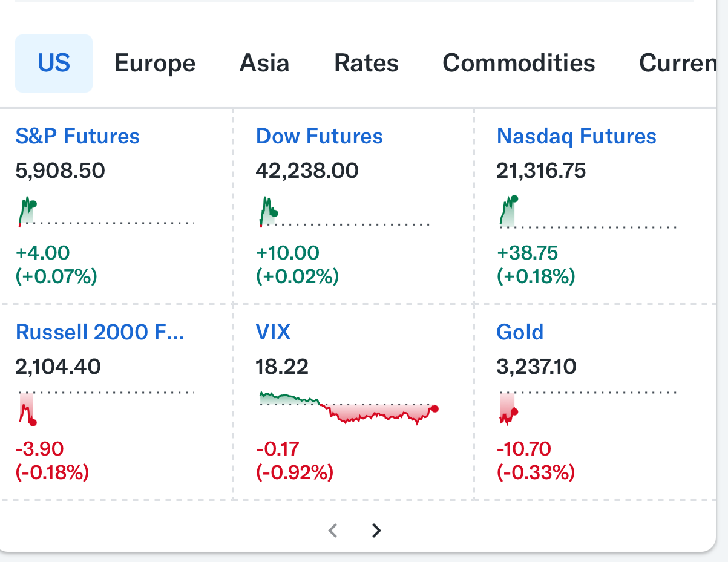The image size is (728, 562).
Task: Open the partially visible Currencies tab
Action: pos(678,64)
